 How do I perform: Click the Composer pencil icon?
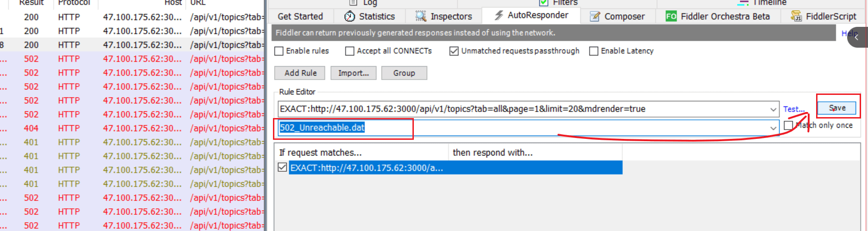pyautogui.click(x=595, y=17)
